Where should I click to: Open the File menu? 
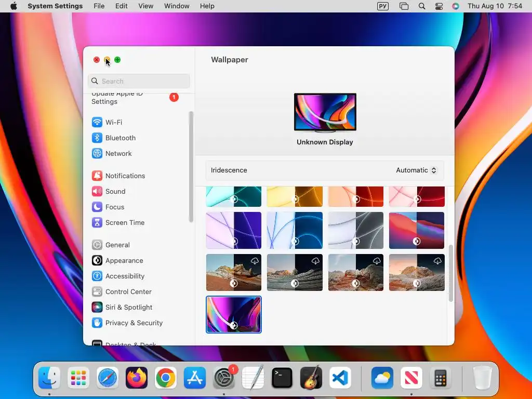[x=99, y=6]
